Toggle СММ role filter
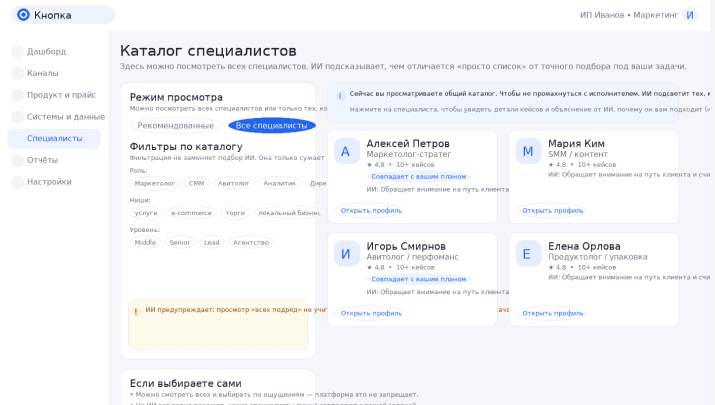 pos(197,183)
